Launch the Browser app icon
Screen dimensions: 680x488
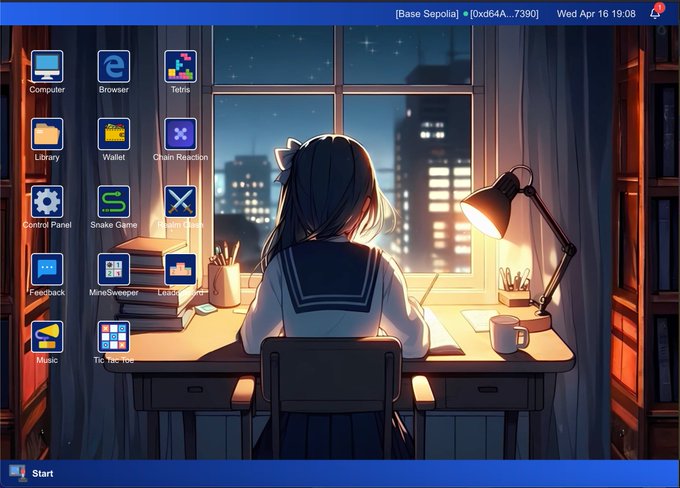point(113,67)
